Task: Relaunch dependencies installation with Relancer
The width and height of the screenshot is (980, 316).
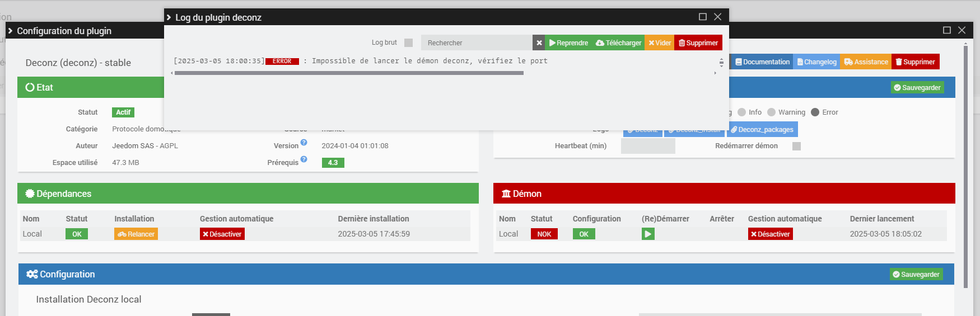Action: [136, 234]
